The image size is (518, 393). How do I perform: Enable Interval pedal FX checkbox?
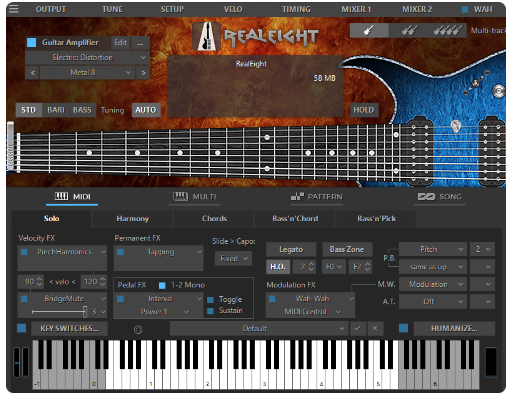coord(120,299)
